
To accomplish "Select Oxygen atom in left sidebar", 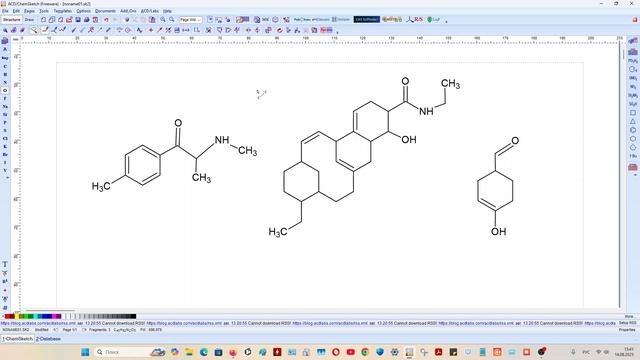I will tap(5, 90).
